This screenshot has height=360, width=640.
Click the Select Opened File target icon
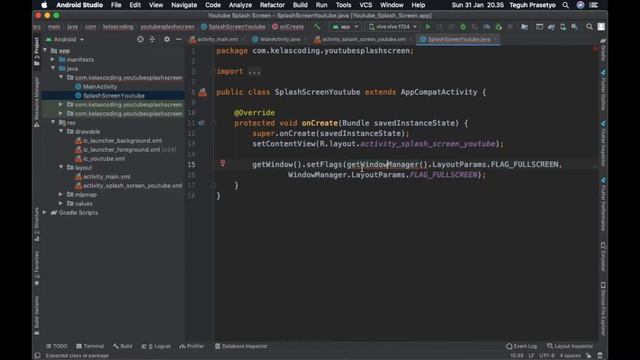[x=140, y=39]
